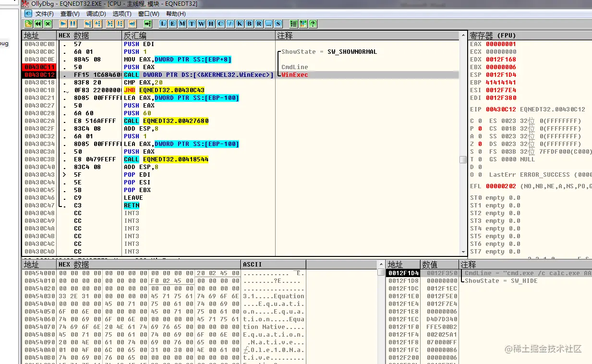Select dump row at address 00454030

[164, 296]
